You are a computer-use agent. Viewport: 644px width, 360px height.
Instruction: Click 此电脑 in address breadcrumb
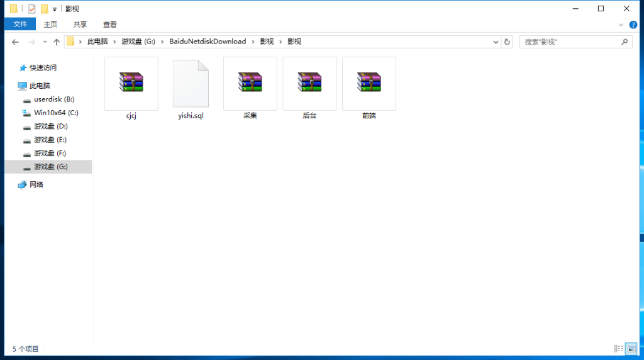pyautogui.click(x=97, y=42)
